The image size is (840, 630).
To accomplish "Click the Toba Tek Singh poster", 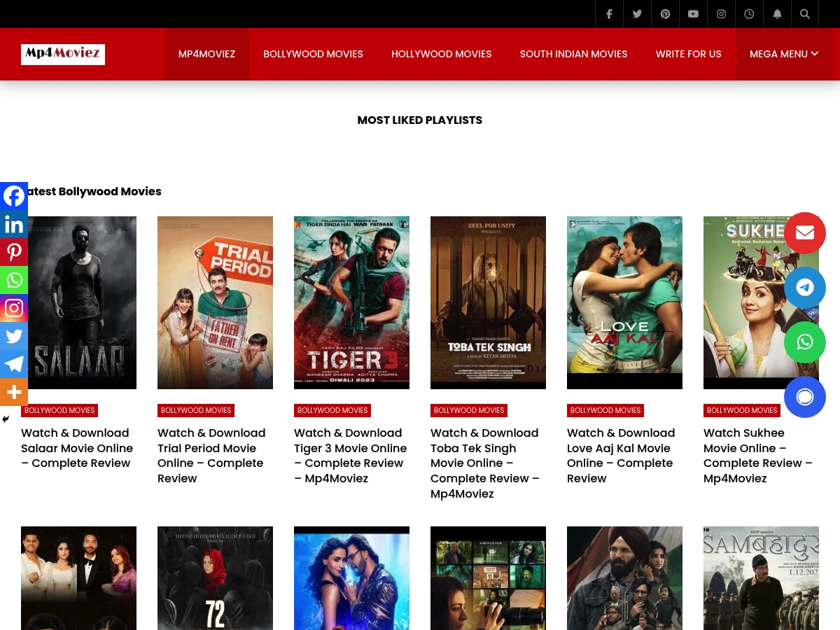I will 488,302.
